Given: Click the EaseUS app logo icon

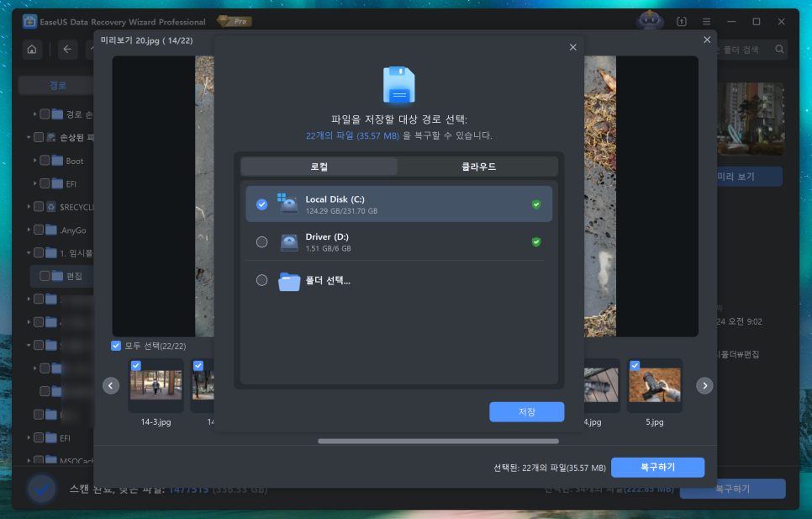Looking at the screenshot, I should 30,22.
